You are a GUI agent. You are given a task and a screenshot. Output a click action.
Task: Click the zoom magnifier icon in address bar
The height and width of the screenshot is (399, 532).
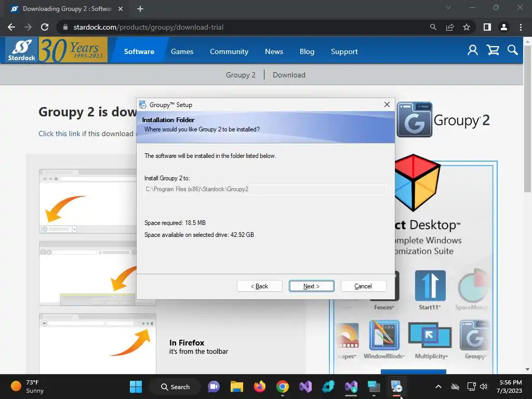tap(433, 27)
